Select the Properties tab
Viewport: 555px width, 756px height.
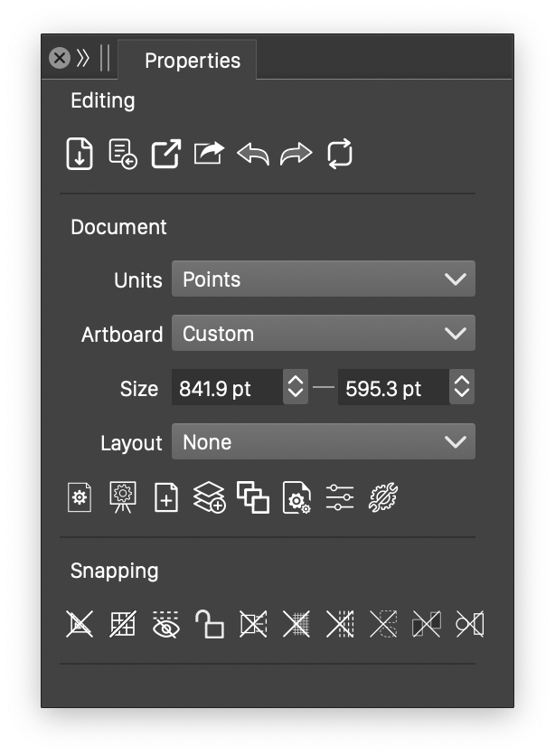tap(192, 61)
